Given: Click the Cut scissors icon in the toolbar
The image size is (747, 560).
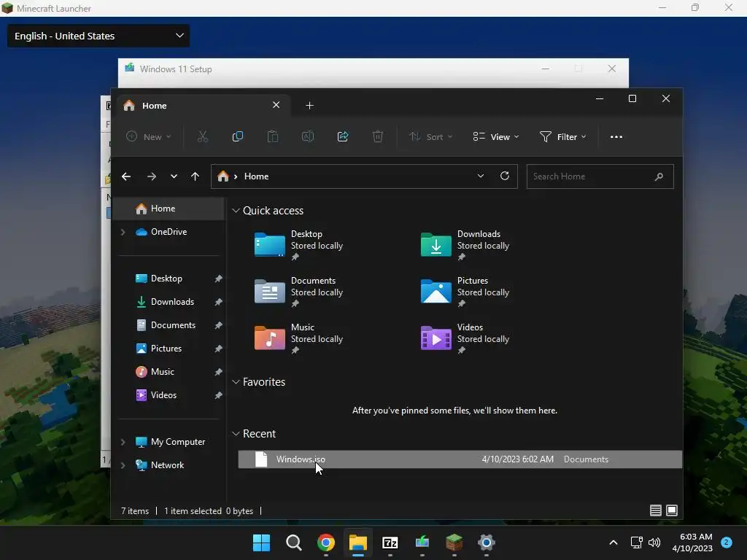Looking at the screenshot, I should pyautogui.click(x=203, y=136).
